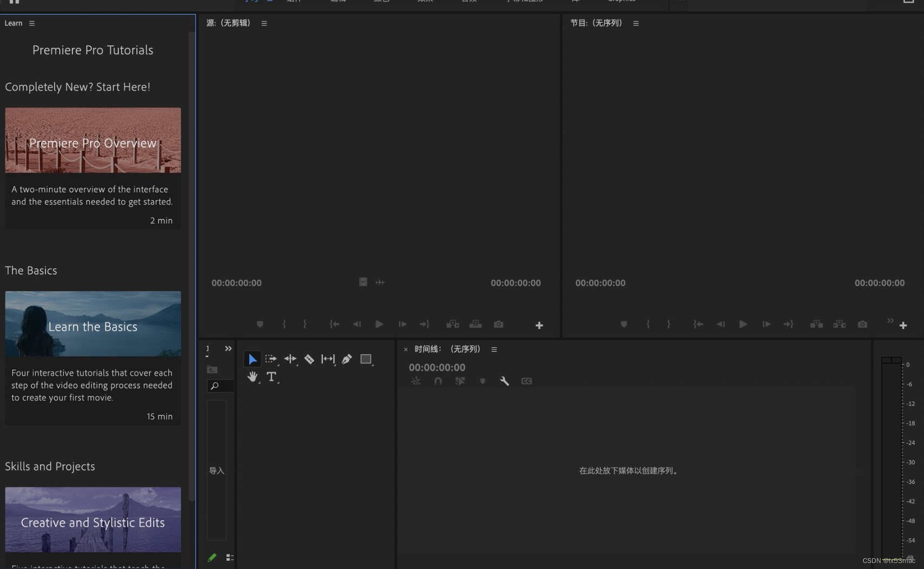The height and width of the screenshot is (569, 924).
Task: Select the Learn panel tab
Action: [14, 23]
